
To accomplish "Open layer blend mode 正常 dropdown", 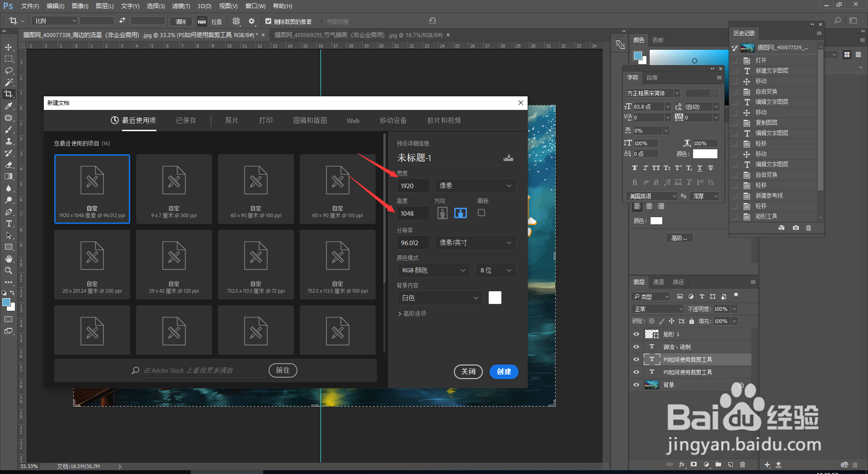I will click(x=657, y=309).
